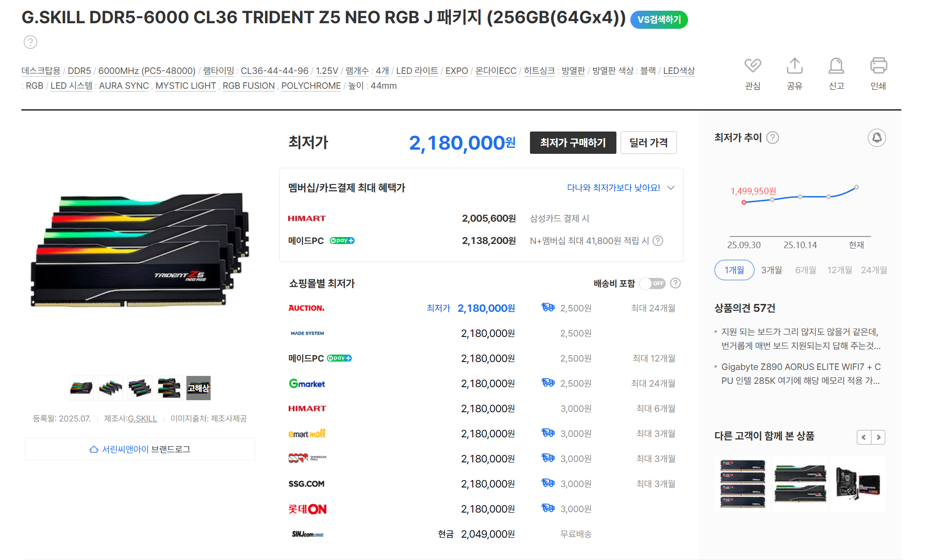Click the 최저가 구매하기 button

point(573,143)
